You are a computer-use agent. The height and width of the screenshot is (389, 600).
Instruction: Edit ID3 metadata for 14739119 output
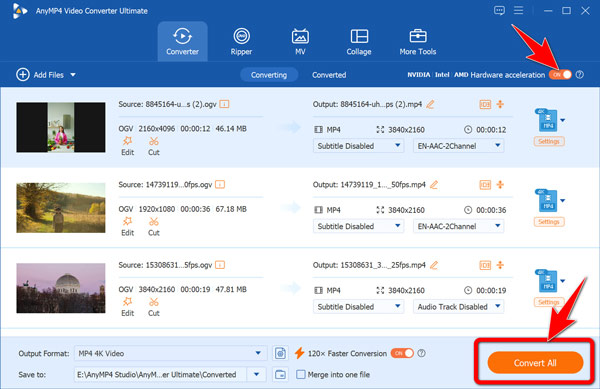coord(485,184)
